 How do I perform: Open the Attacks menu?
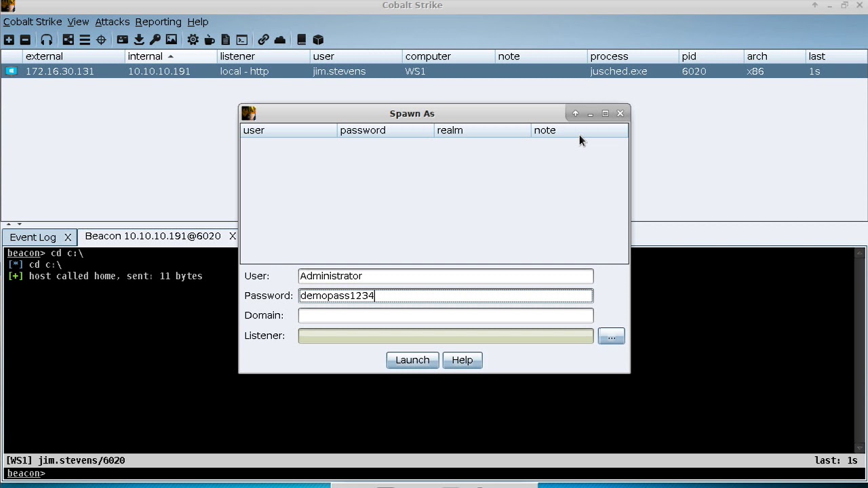pos(112,22)
